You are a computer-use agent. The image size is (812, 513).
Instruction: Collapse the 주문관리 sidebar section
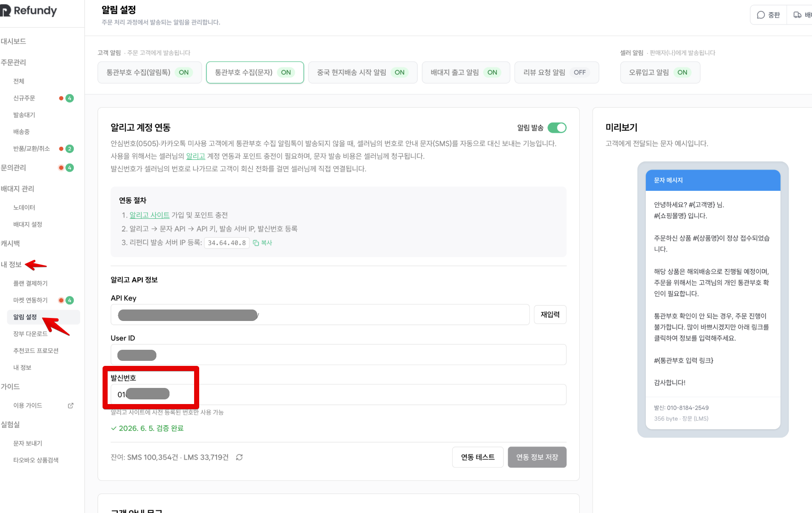13,62
